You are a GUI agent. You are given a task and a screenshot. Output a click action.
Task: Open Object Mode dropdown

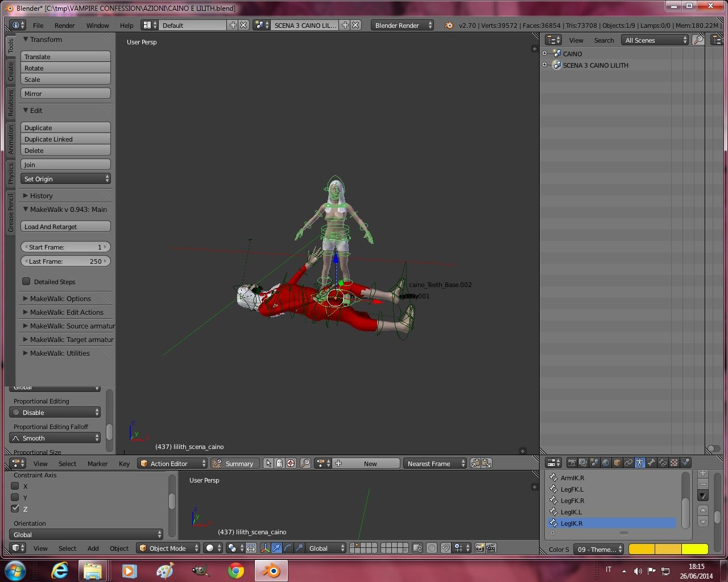click(168, 548)
